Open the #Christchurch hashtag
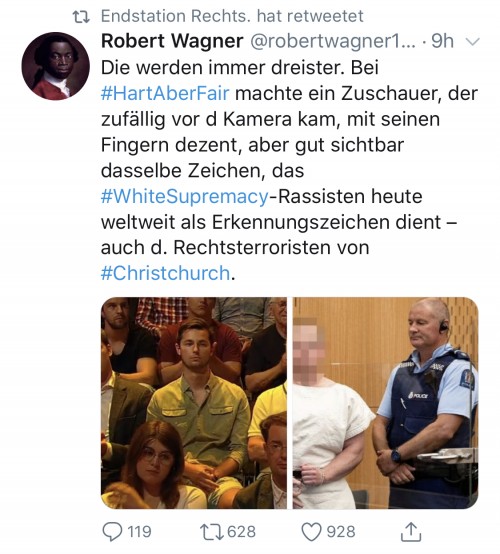Viewport: 500px width, 554px height. tap(165, 273)
